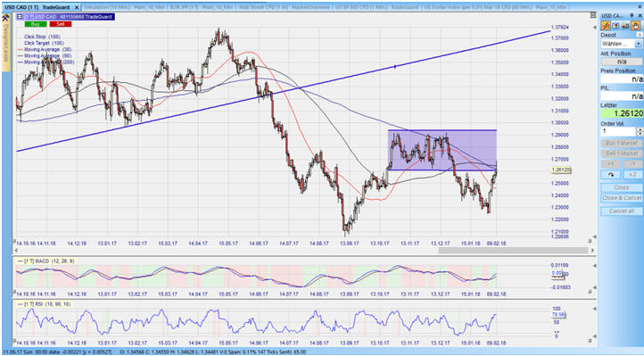Click the blue trend line marker handle
This screenshot has width=644, height=356.
point(395,66)
